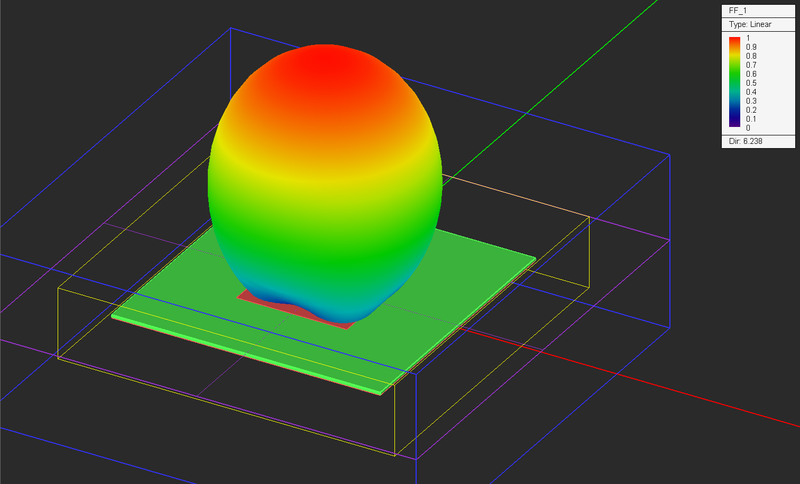Click the 3D far-field radiation lobe
The width and height of the screenshot is (800, 484).
(x=325, y=184)
